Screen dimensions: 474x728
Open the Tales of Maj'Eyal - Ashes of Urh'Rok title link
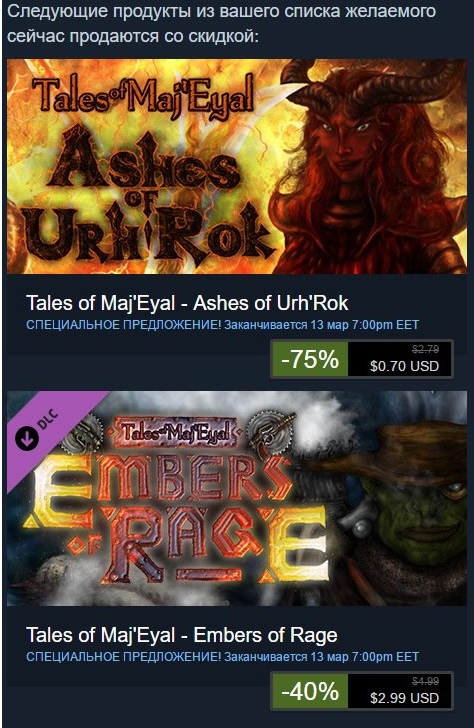point(187,303)
